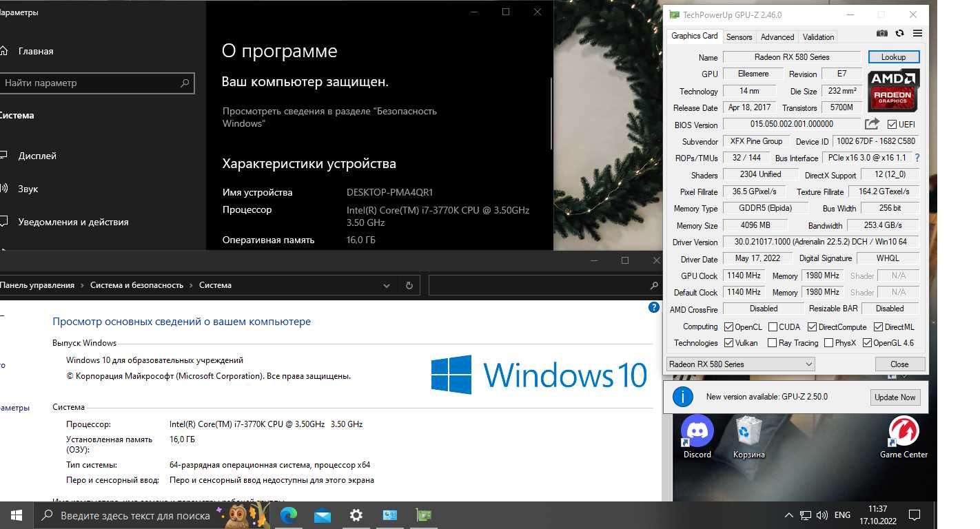980x529 pixels.
Task: Switch to the Validation tab
Action: click(819, 37)
